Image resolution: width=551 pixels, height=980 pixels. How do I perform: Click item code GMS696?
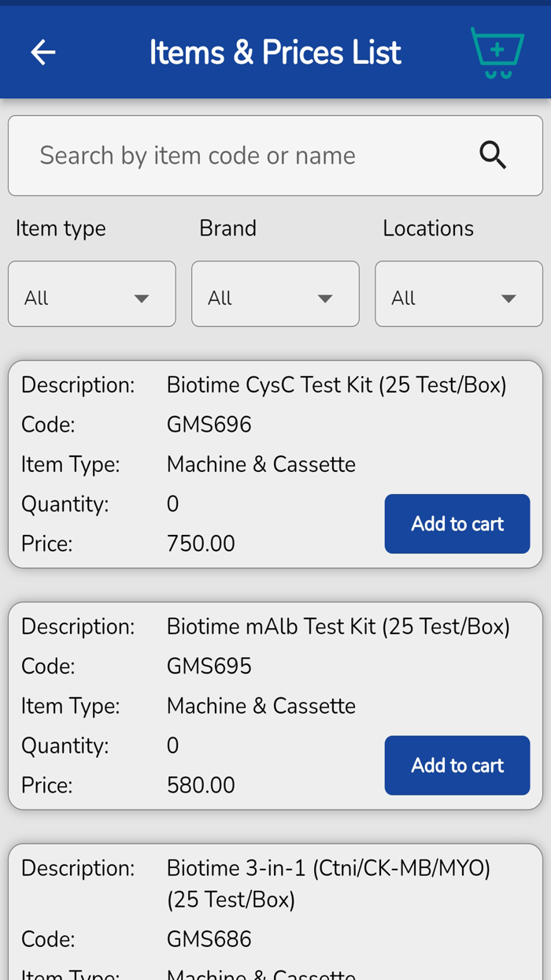[x=209, y=425]
